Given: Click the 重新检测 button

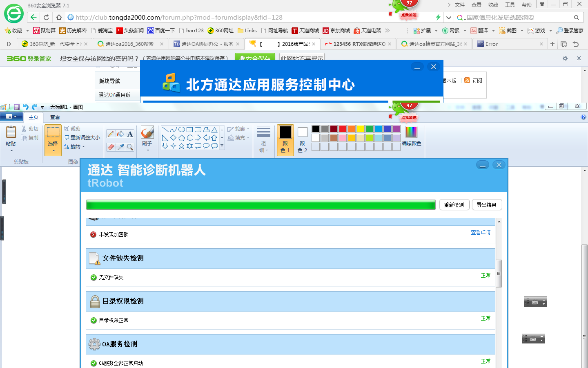Looking at the screenshot, I should [x=454, y=205].
